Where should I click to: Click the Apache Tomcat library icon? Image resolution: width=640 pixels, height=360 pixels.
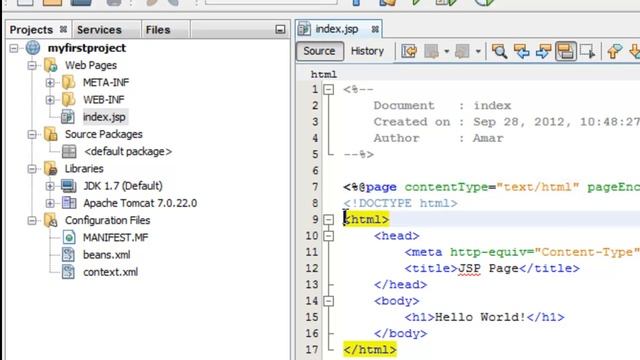(x=69, y=203)
